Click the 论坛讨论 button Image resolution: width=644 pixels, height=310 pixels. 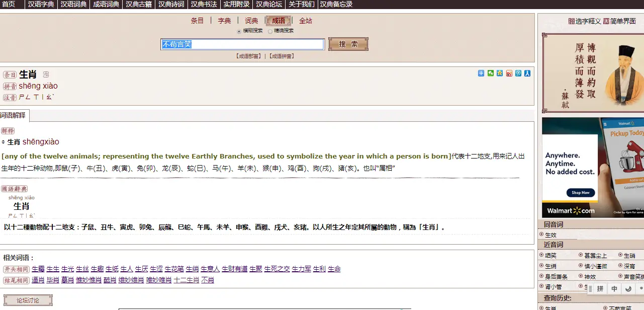tap(28, 299)
